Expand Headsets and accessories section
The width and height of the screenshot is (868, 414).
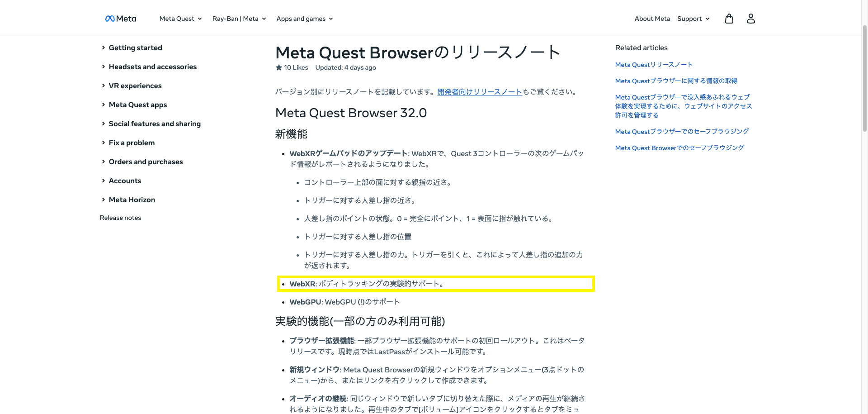[x=149, y=67]
